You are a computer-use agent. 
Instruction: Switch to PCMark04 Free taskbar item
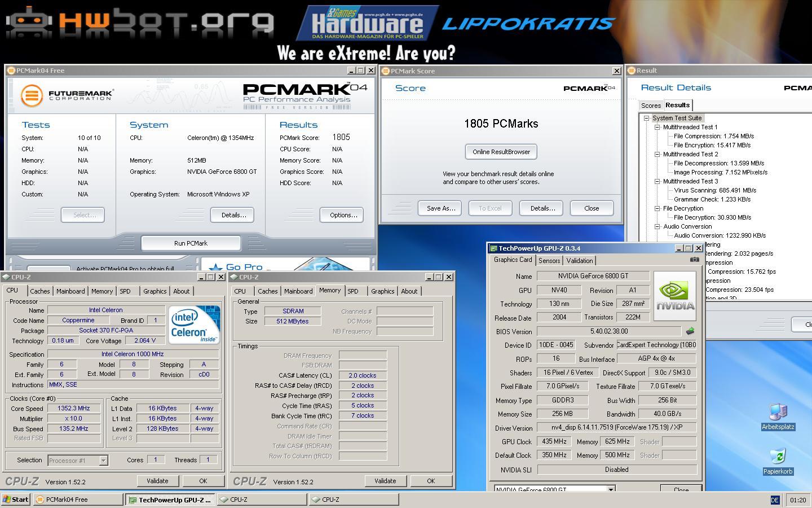coord(78,500)
